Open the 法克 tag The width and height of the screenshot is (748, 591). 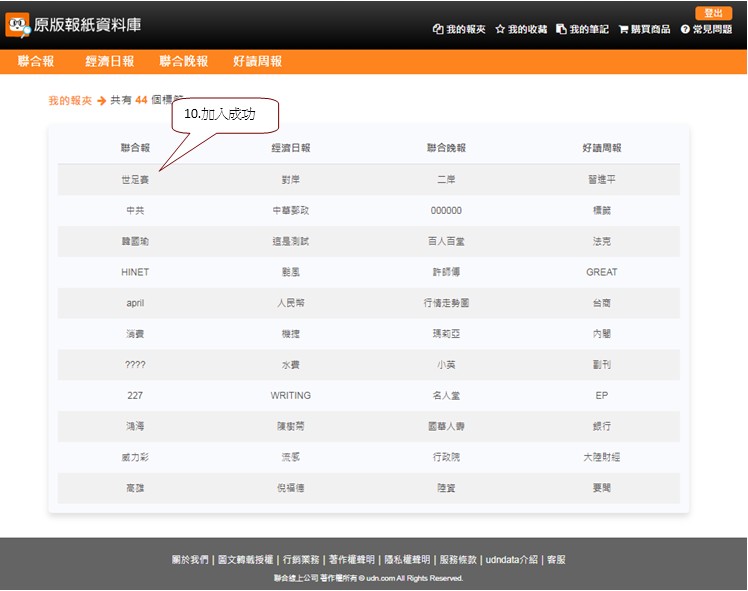[602, 241]
